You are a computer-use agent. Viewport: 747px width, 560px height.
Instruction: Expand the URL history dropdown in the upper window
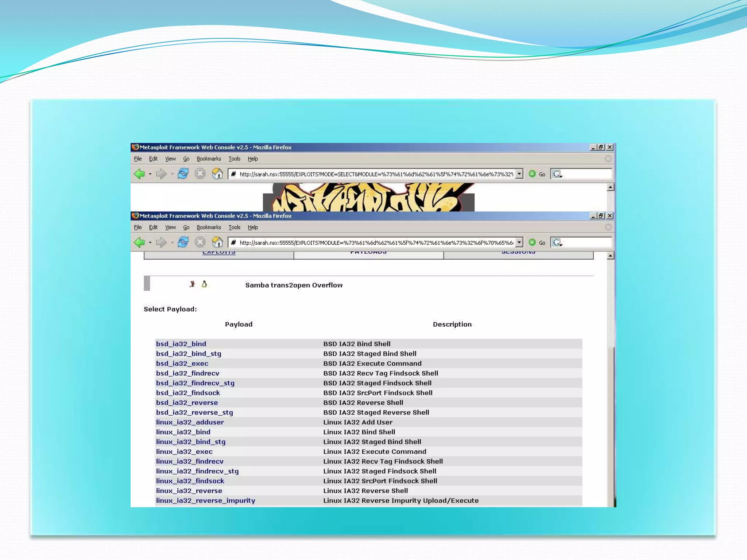point(519,174)
